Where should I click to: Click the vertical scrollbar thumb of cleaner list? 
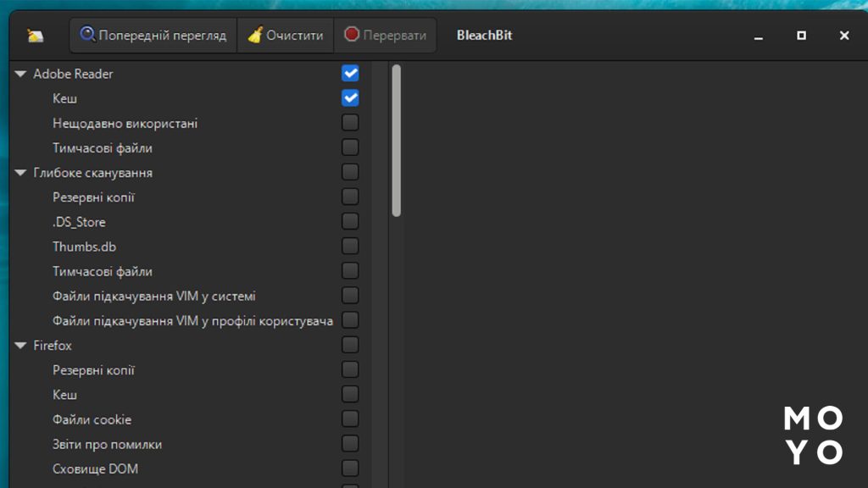[396, 140]
